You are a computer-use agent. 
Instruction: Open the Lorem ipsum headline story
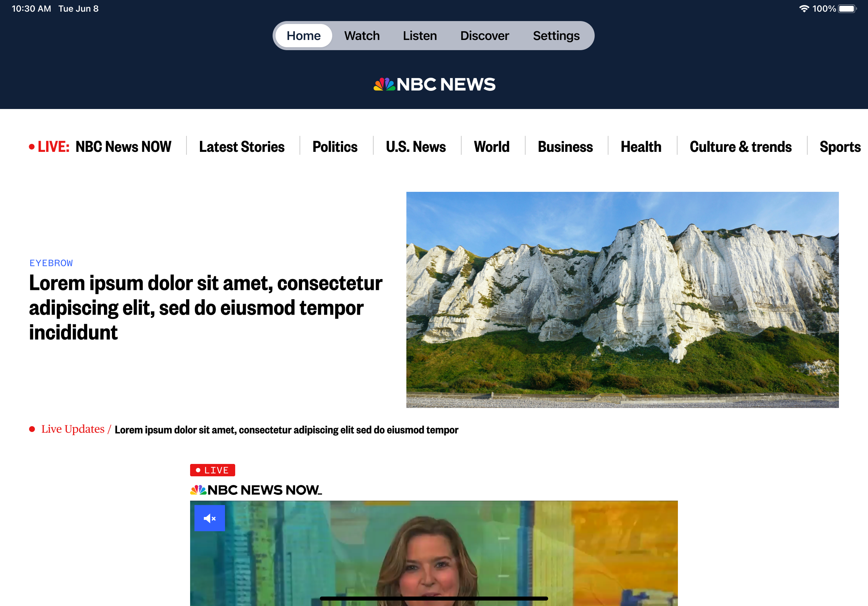[x=205, y=307]
